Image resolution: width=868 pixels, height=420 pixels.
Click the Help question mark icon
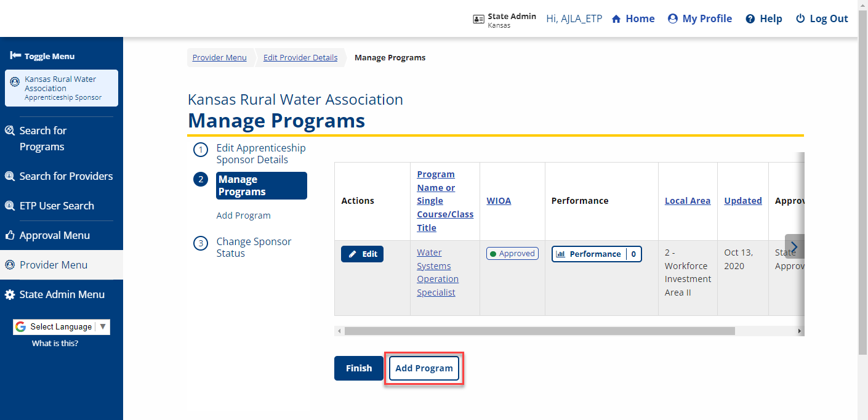(x=750, y=19)
